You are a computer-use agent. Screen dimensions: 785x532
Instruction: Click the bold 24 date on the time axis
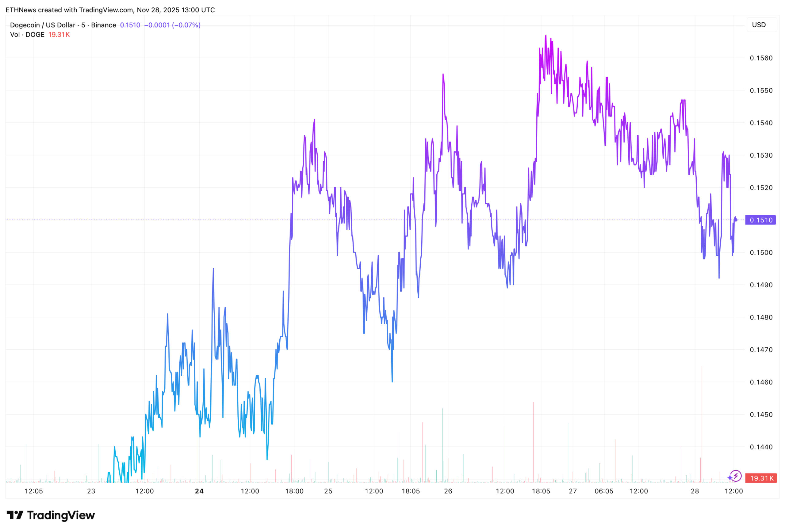[199, 491]
